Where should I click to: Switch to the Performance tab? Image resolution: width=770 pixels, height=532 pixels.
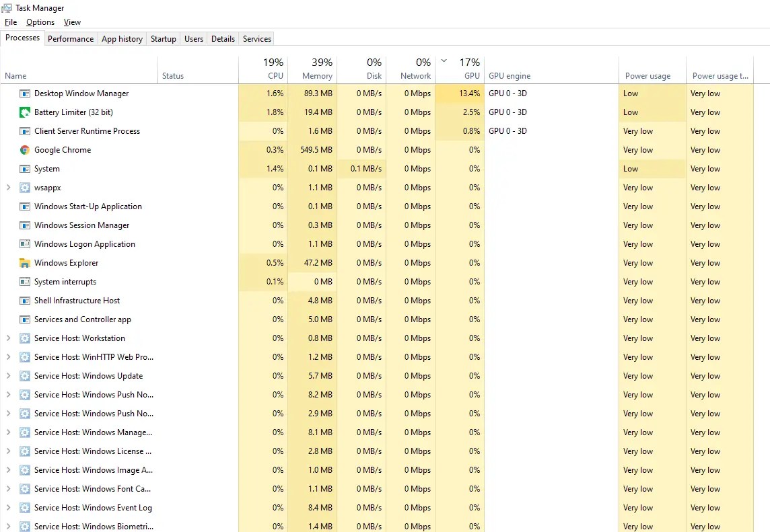pos(70,38)
